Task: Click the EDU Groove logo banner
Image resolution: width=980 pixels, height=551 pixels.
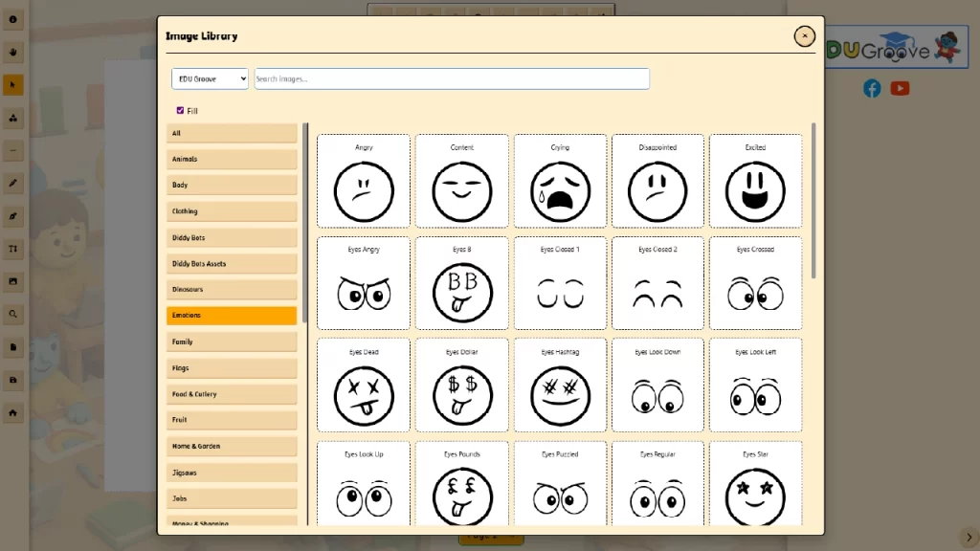Action: pyautogui.click(x=897, y=47)
